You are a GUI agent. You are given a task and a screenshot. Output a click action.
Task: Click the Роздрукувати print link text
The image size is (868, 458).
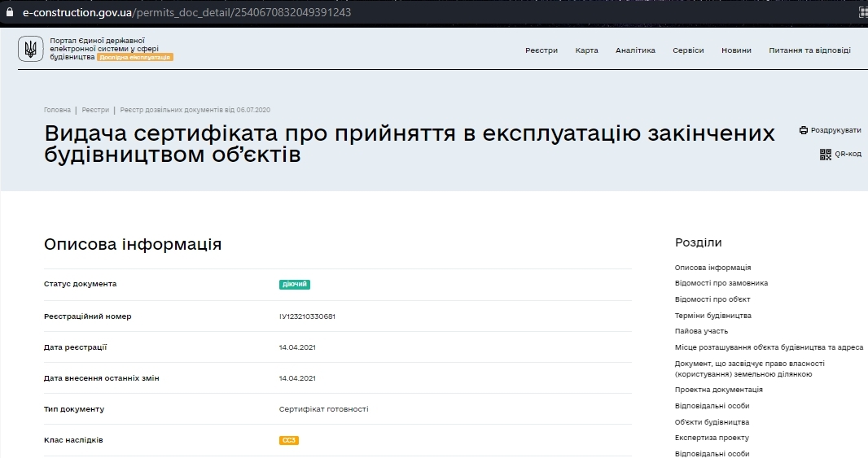pos(835,130)
